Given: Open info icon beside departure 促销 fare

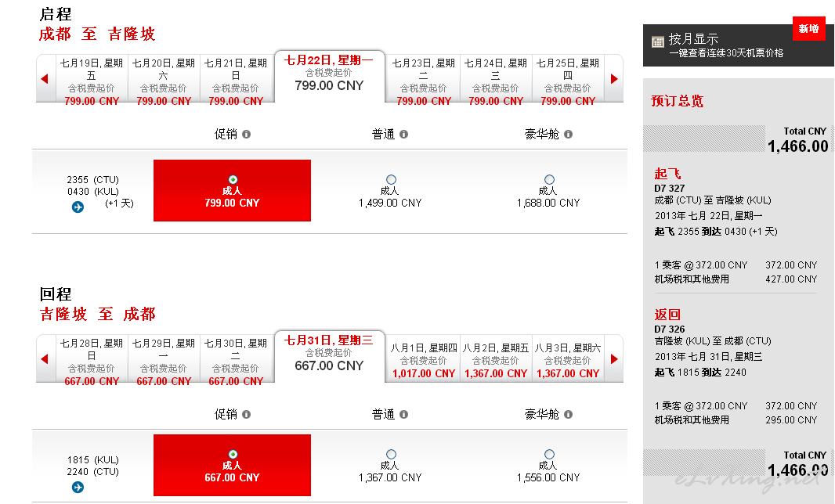Looking at the screenshot, I should [x=246, y=134].
